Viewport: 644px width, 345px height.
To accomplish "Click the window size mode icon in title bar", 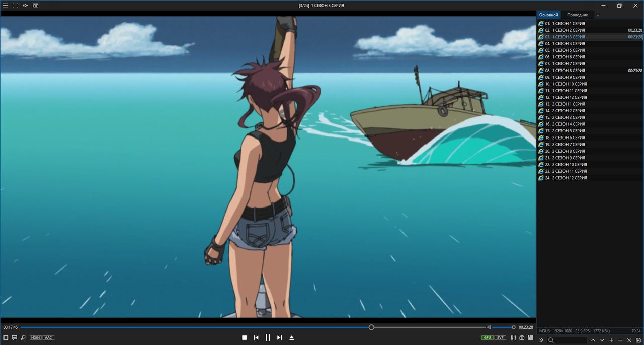I will pyautogui.click(x=36, y=5).
